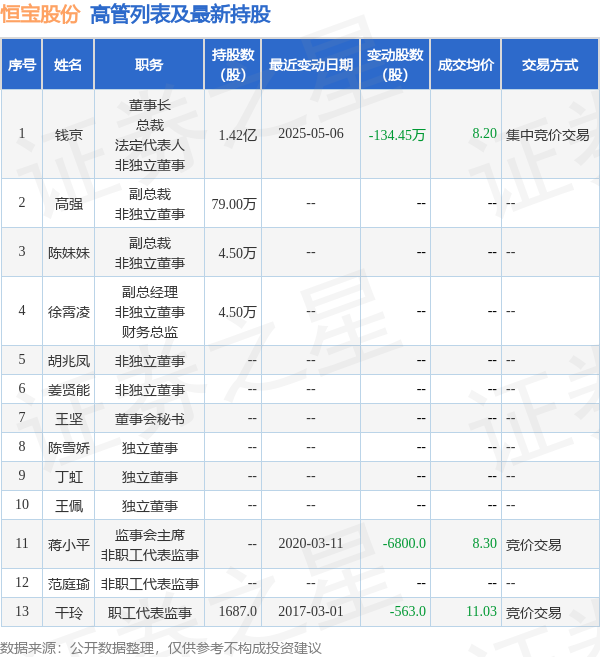Click the 变动股数(股) column header
600x657 pixels.
coord(395,65)
